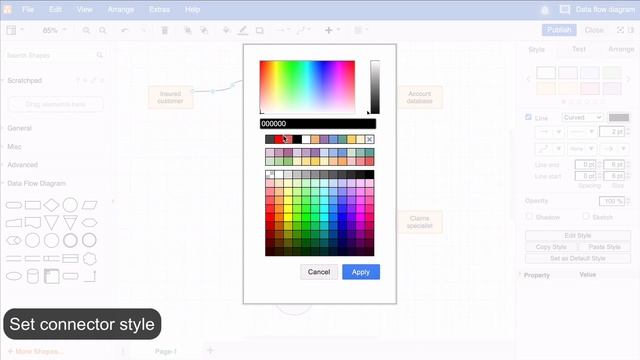The width and height of the screenshot is (640, 360).
Task: Click the reset color X swatch icon
Action: (x=369, y=140)
